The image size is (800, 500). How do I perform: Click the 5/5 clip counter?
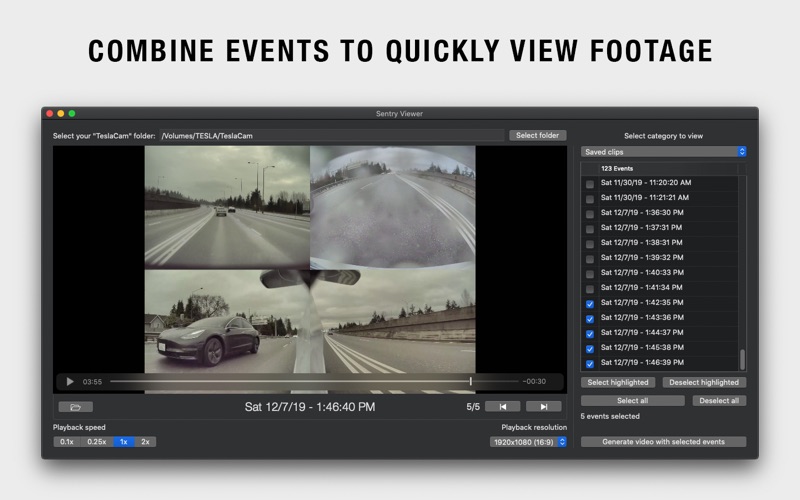coord(473,407)
